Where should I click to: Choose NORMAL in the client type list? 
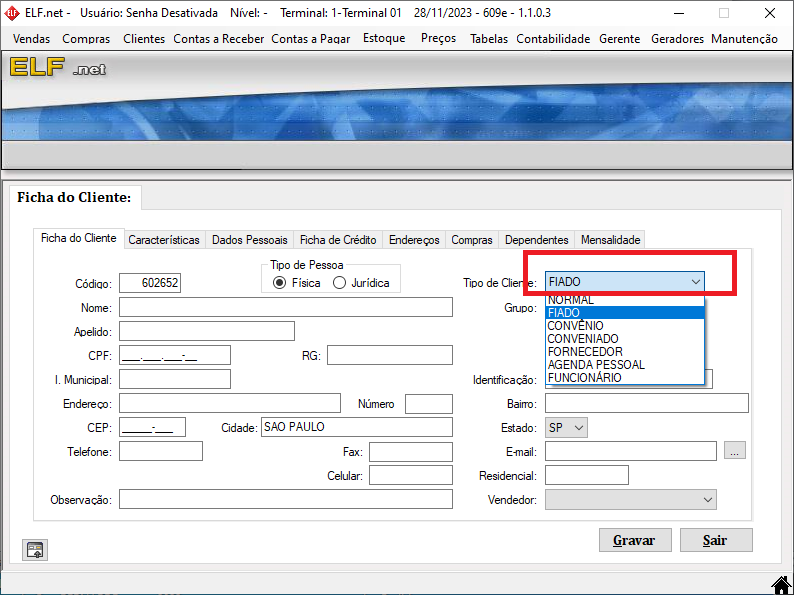click(625, 300)
